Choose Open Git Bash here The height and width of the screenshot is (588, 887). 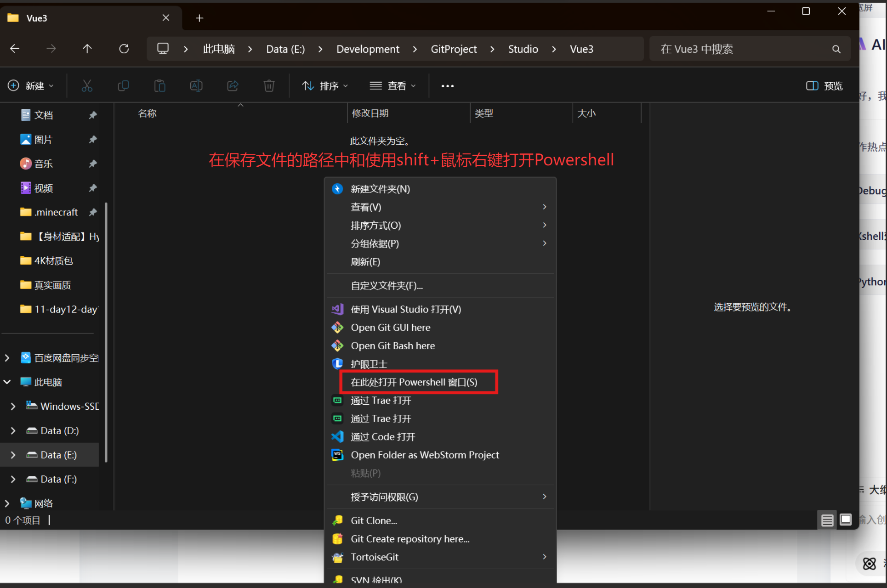[x=392, y=346]
